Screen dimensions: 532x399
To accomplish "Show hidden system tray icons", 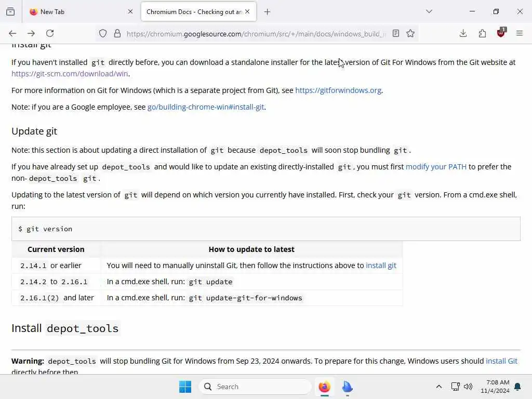I will point(438,387).
